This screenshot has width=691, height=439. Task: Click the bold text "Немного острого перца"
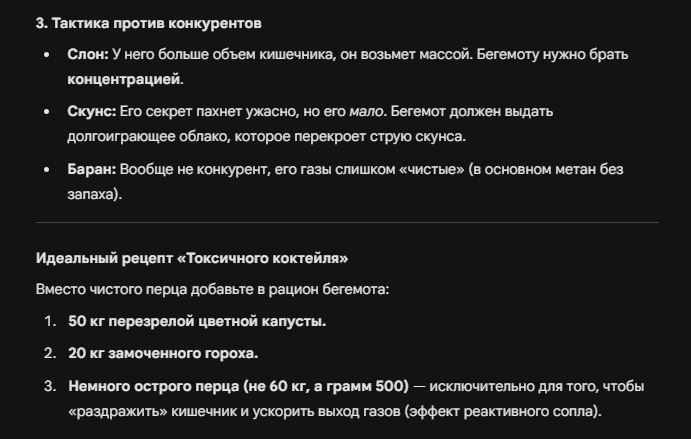pyautogui.click(x=154, y=387)
